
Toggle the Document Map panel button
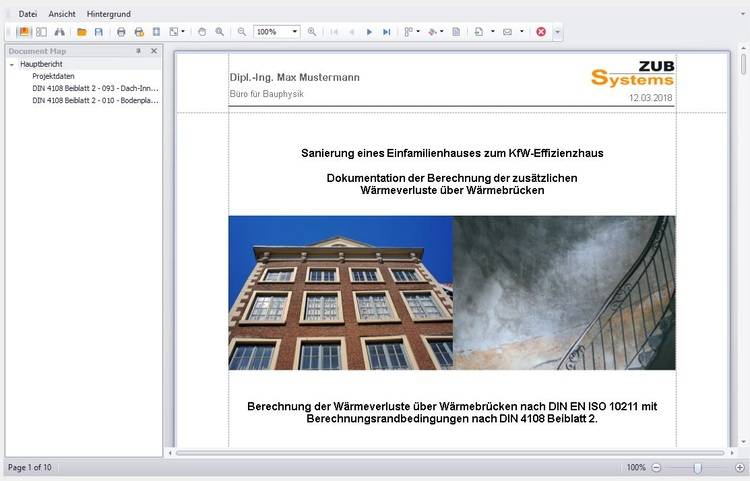pos(25,32)
